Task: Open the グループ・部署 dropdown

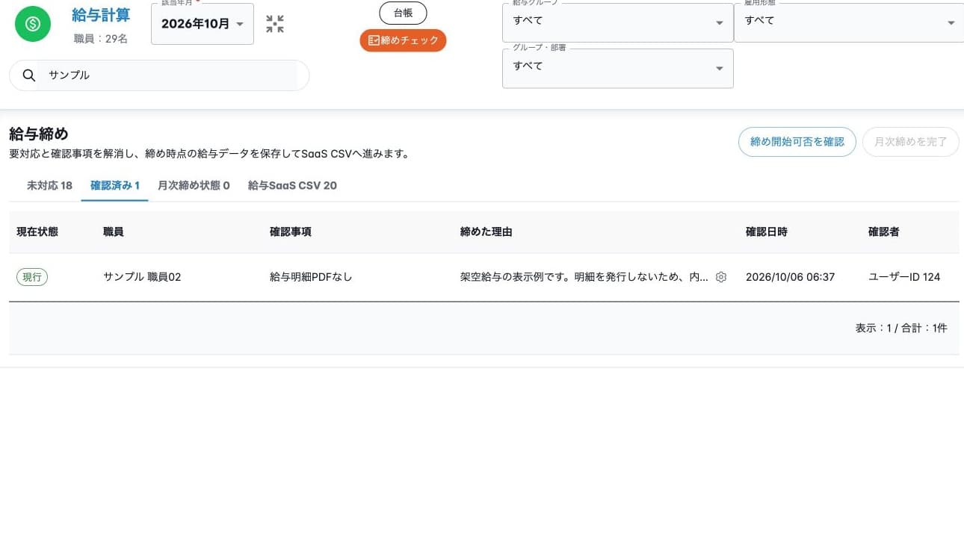Action: coord(617,68)
